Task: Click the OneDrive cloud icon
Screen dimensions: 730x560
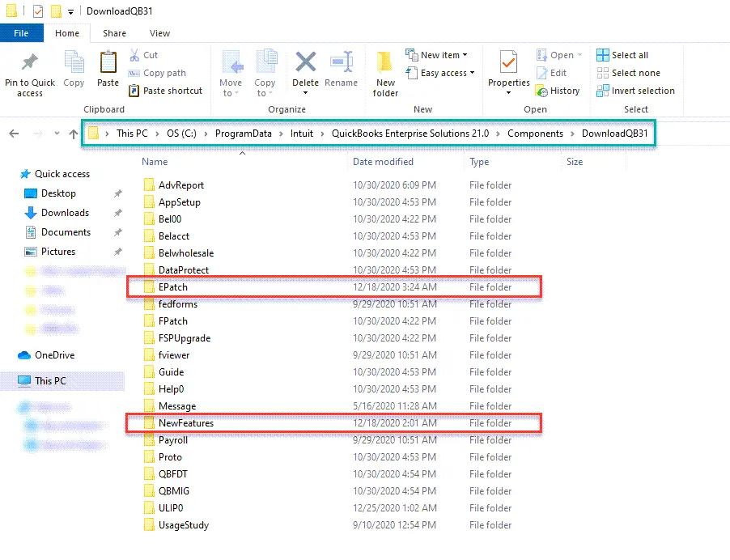Action: click(x=24, y=355)
